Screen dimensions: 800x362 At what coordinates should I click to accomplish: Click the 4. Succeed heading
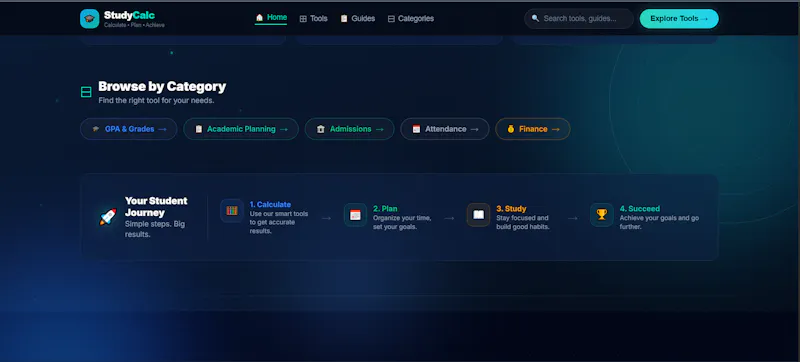(x=640, y=209)
